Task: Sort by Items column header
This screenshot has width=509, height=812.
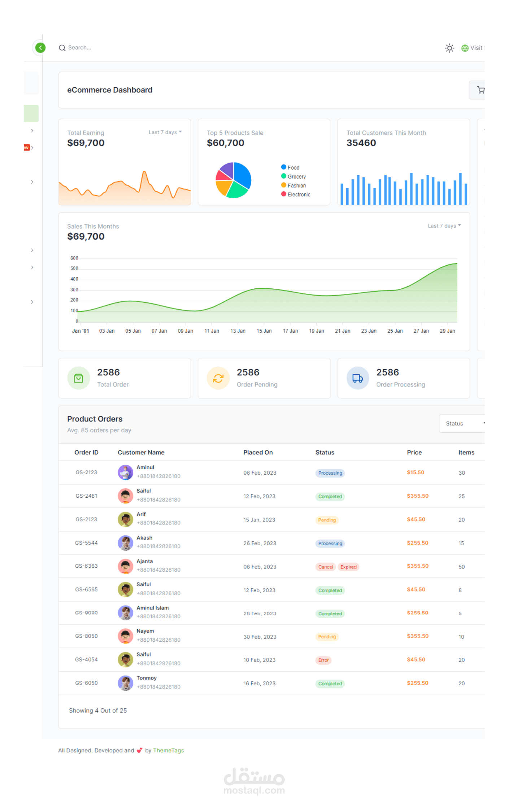Action: 466,452
